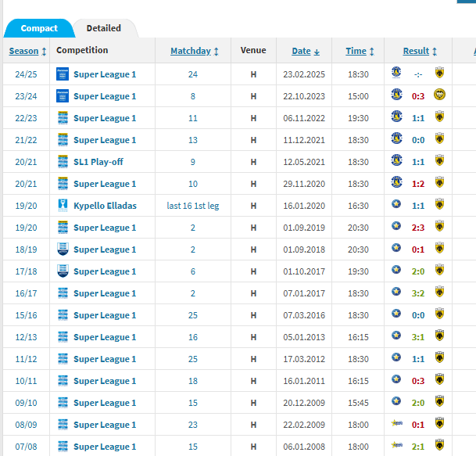Sort matches by Date column

pyautogui.click(x=306, y=51)
